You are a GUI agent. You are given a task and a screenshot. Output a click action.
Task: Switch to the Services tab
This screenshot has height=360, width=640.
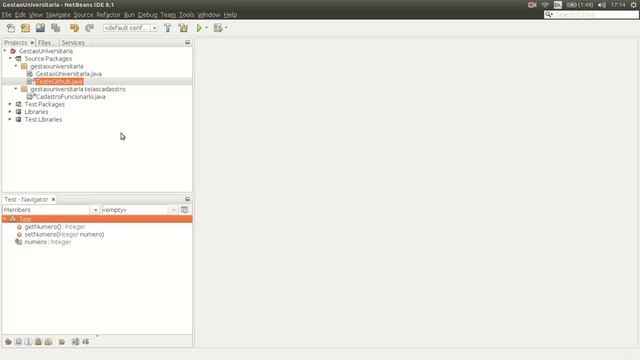point(73,42)
